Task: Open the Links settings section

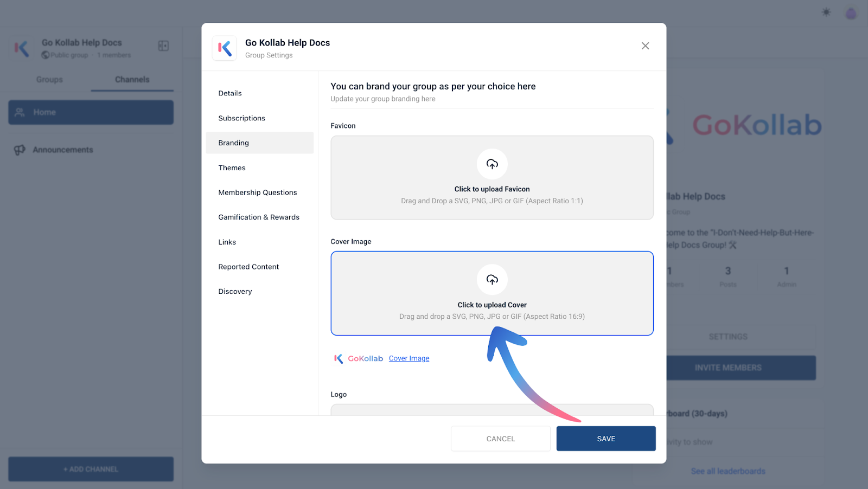Action: (259, 242)
